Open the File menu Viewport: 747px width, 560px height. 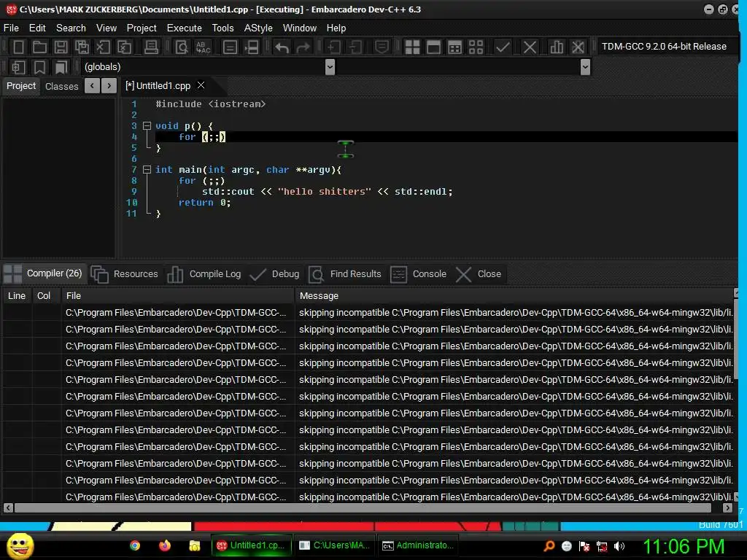(x=11, y=28)
